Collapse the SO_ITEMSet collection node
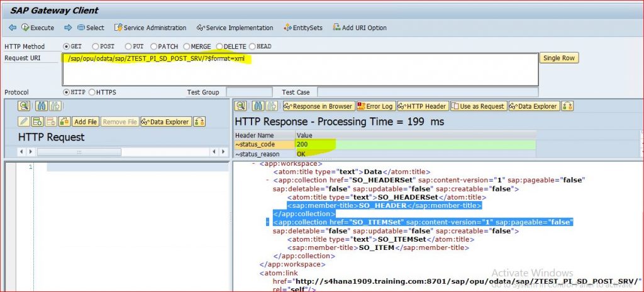The width and height of the screenshot is (644, 292). [268, 222]
